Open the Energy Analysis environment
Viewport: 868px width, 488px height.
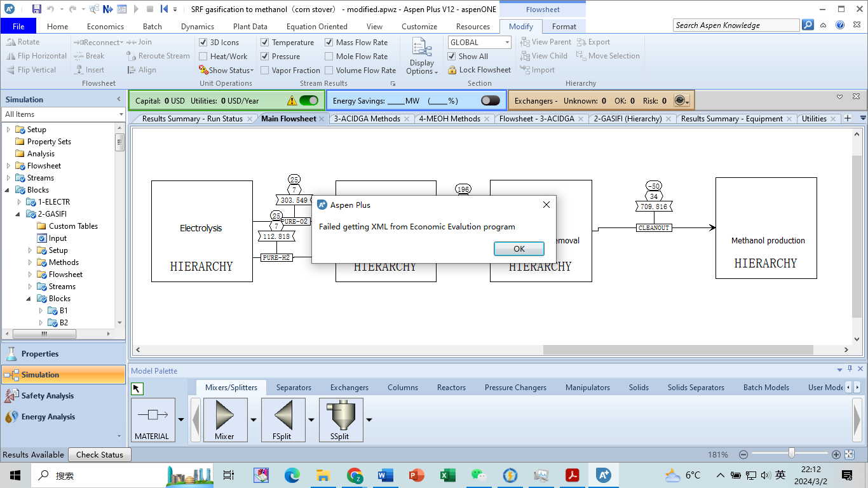pos(64,417)
